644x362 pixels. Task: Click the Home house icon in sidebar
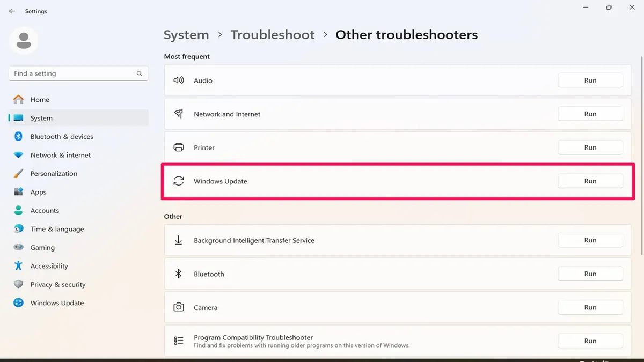pos(19,99)
